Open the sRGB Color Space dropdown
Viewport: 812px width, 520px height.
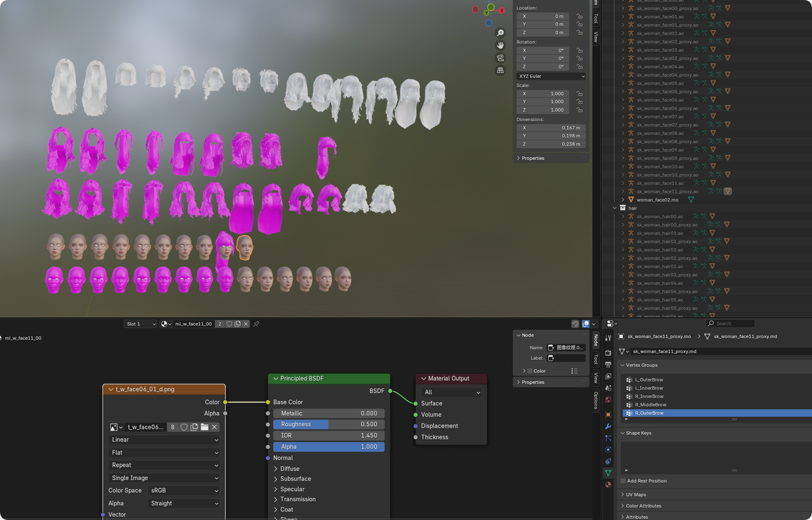point(183,490)
